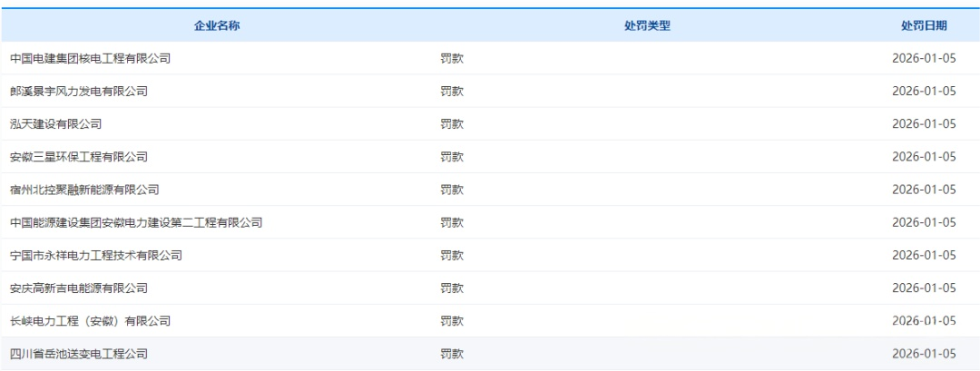Click date 2026-01-05 for 郎溪景宇风力发电
Screen dimensions: 980x371
tap(925, 92)
